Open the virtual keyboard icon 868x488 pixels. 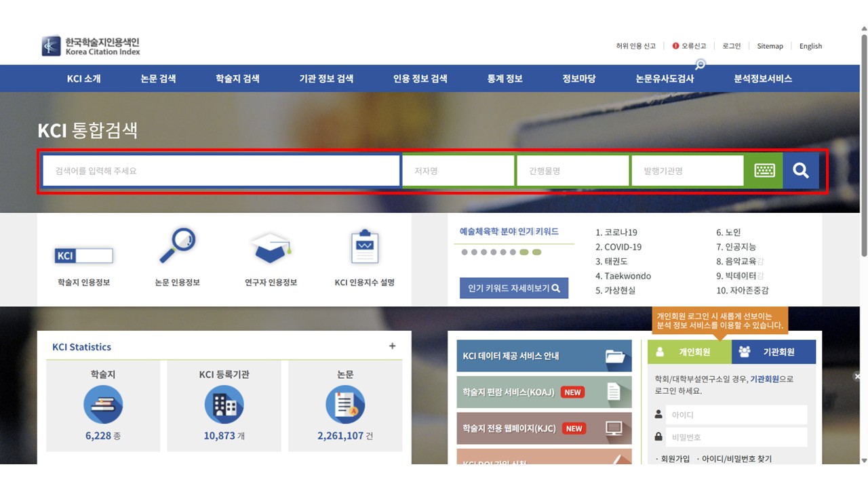tap(764, 171)
